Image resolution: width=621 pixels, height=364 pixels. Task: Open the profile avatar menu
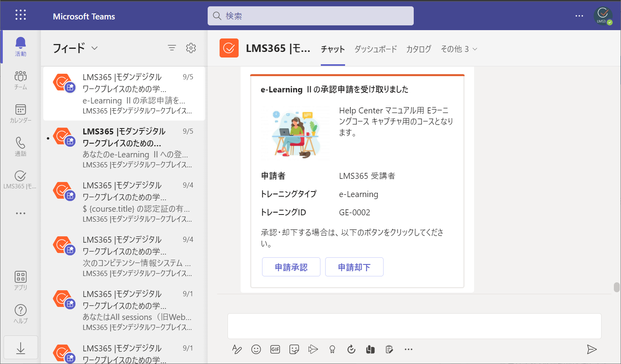(603, 16)
